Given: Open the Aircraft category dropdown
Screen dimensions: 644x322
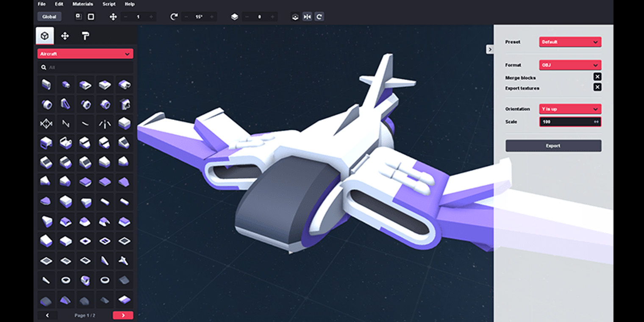Looking at the screenshot, I should tap(86, 54).
